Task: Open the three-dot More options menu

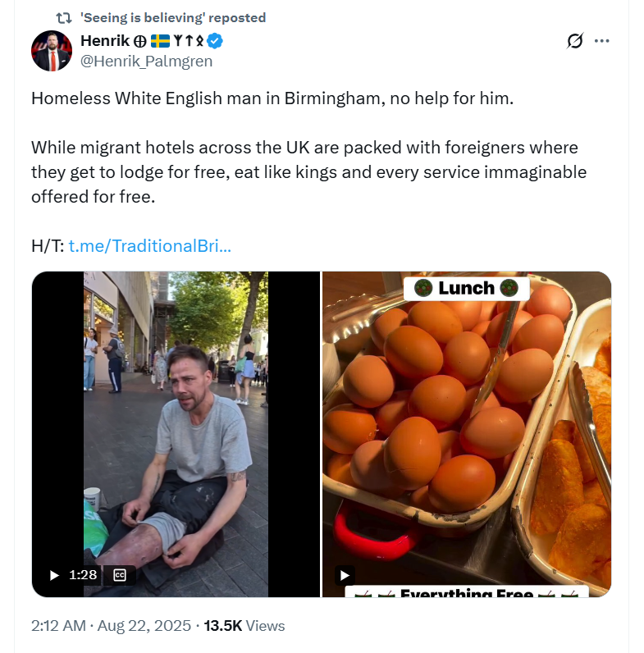Action: (x=602, y=41)
